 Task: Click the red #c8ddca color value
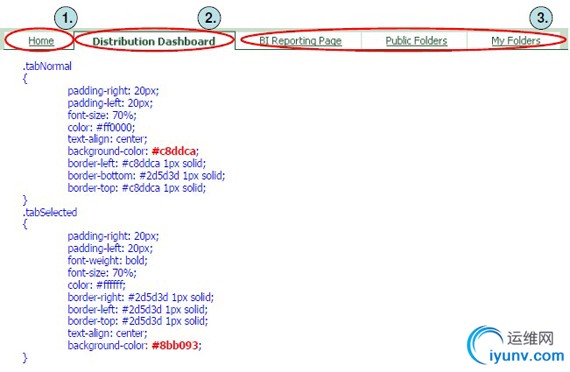pos(174,151)
